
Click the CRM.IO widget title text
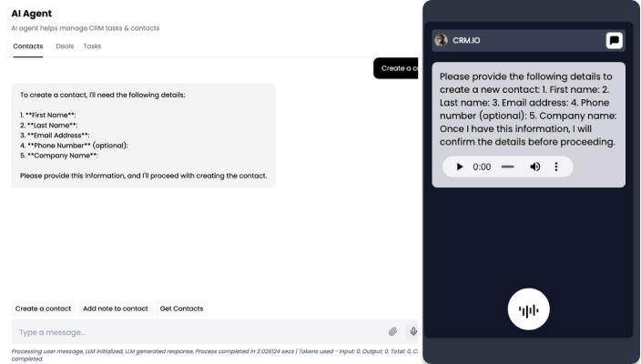467,40
